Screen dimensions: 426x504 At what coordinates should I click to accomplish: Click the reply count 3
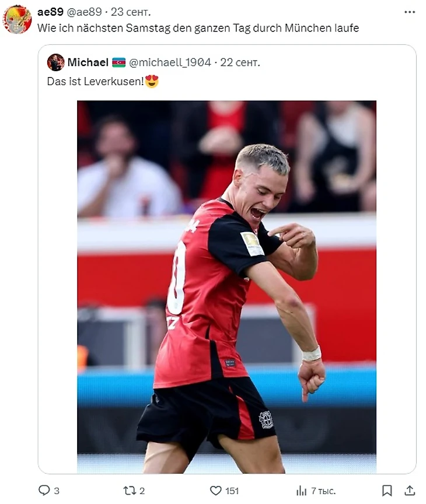coord(57,491)
